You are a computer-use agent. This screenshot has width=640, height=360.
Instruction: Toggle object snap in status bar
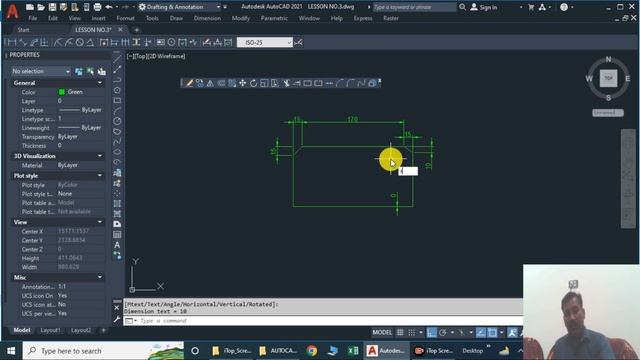[x=493, y=333]
